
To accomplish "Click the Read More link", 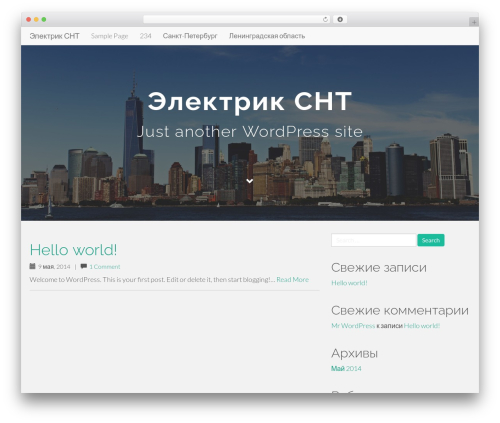I will [x=292, y=279].
